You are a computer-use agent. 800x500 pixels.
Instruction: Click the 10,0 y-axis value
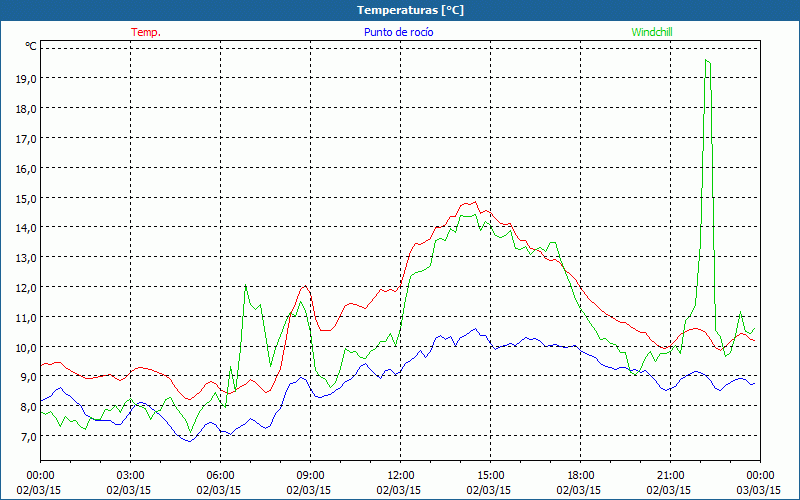pos(24,347)
